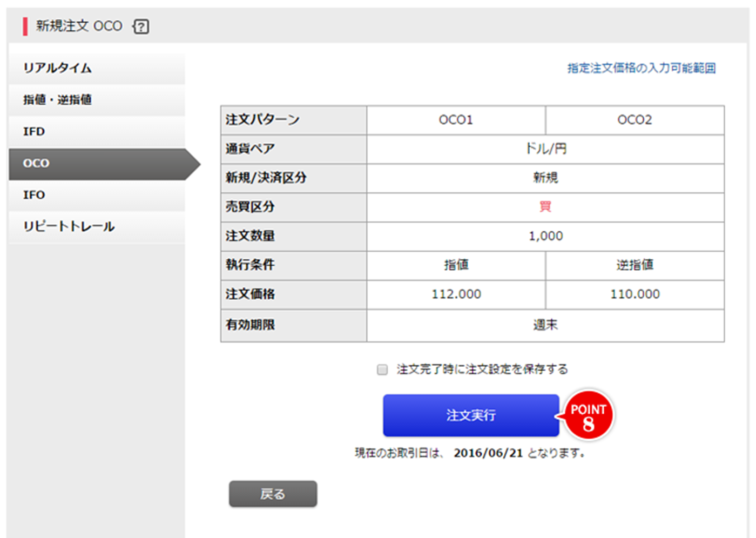The image size is (756, 538).
Task: Click the 112.000 order price value
Action: tap(456, 294)
